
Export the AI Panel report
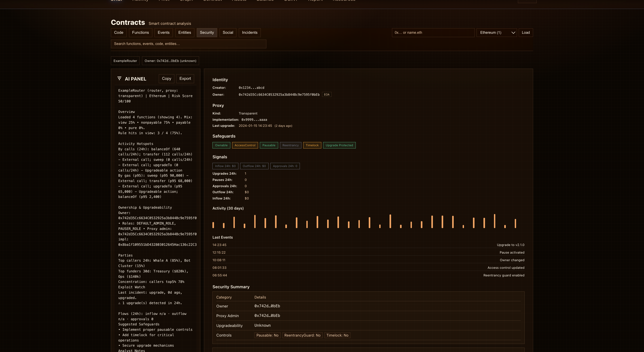pyautogui.click(x=185, y=78)
